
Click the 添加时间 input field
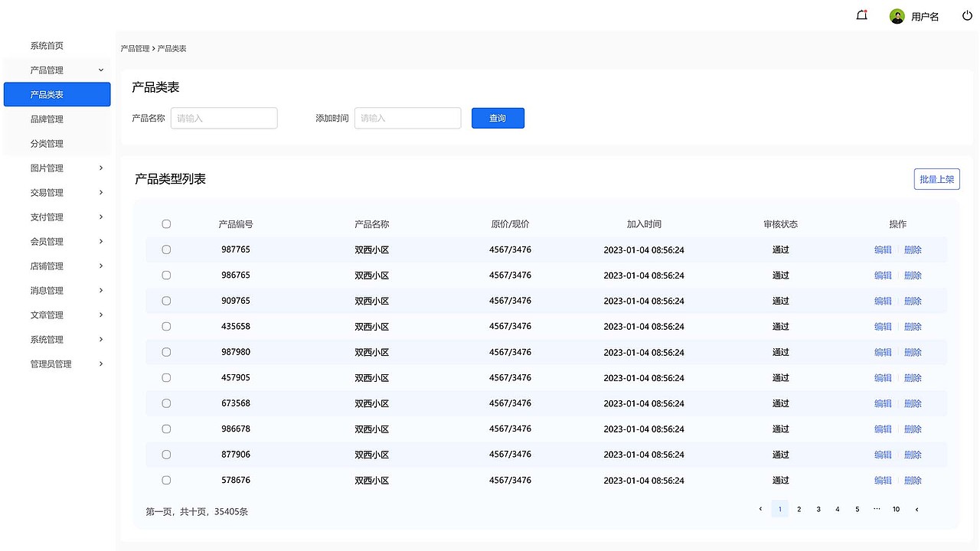(407, 118)
